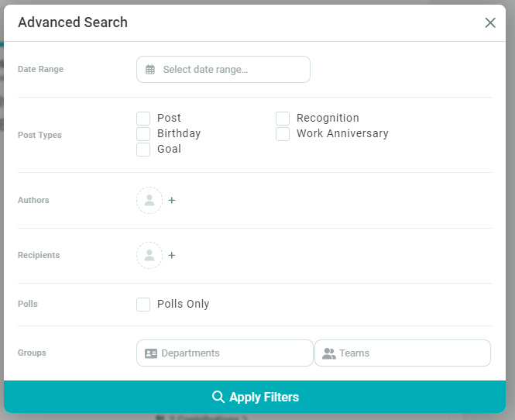Enable the Polls Only checkbox
The image size is (515, 420).
[x=143, y=305]
